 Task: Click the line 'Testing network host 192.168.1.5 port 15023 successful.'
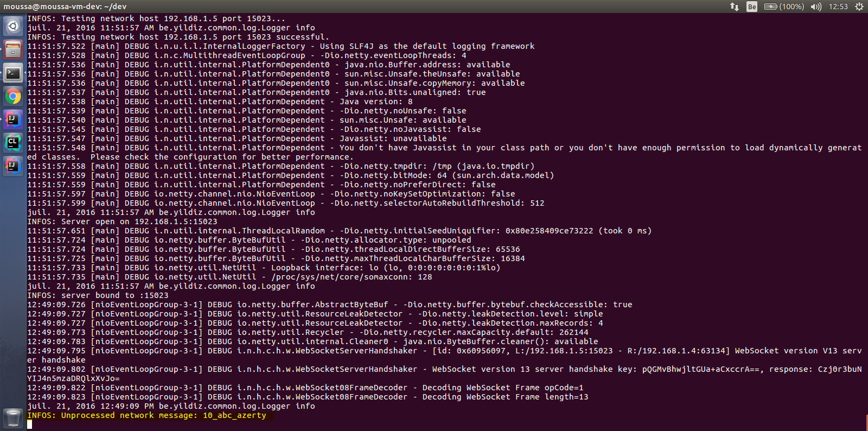point(195,37)
